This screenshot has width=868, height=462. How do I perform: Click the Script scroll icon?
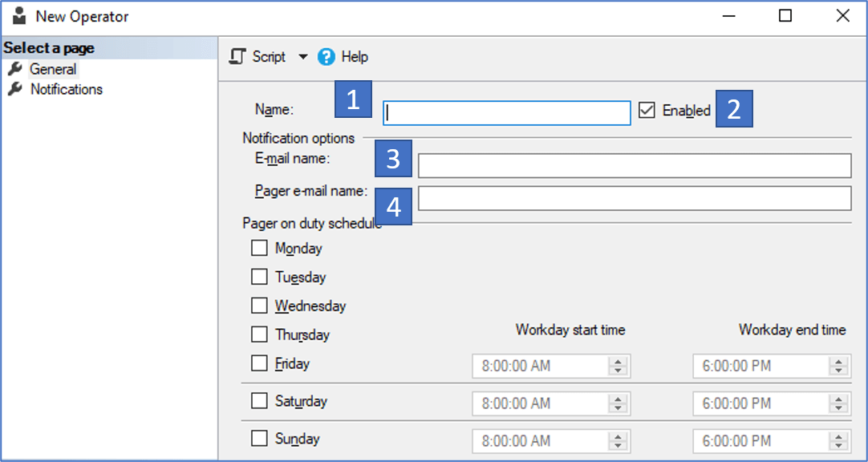(x=237, y=57)
